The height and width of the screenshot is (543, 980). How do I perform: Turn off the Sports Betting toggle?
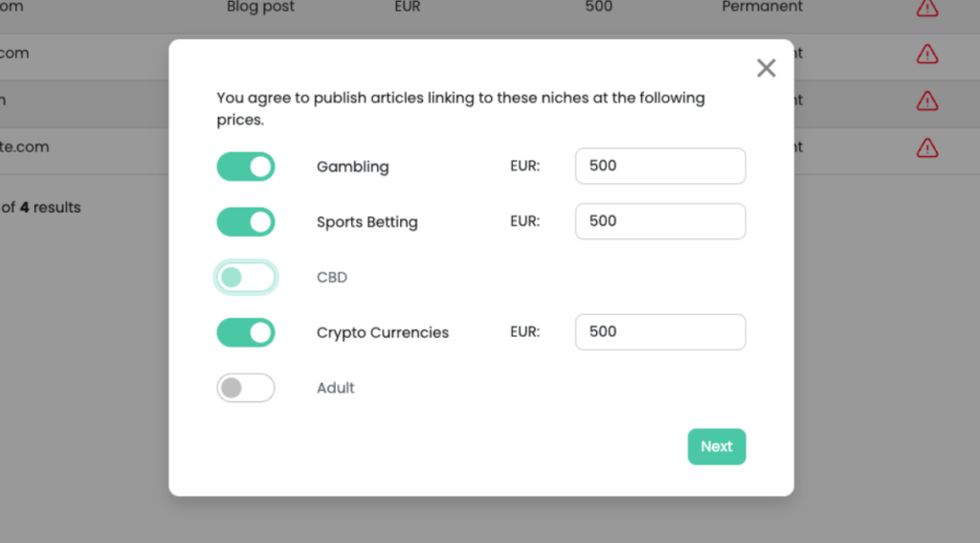pyautogui.click(x=246, y=222)
